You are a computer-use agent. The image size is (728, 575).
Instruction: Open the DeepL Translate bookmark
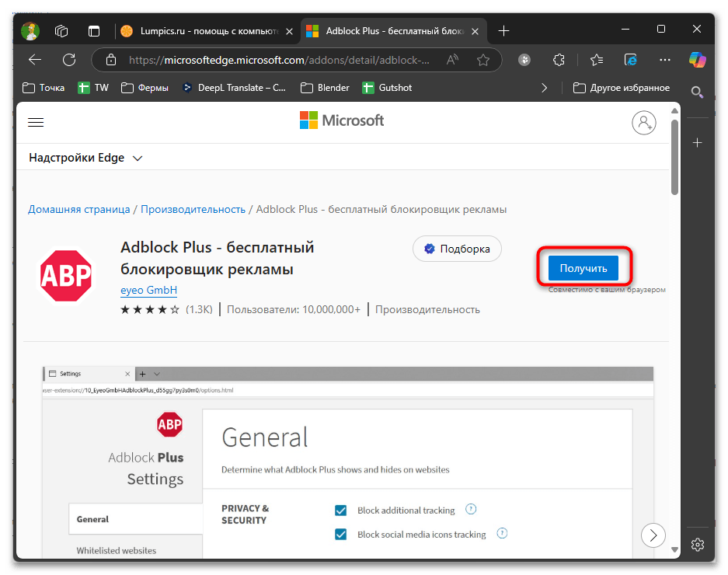[x=234, y=88]
